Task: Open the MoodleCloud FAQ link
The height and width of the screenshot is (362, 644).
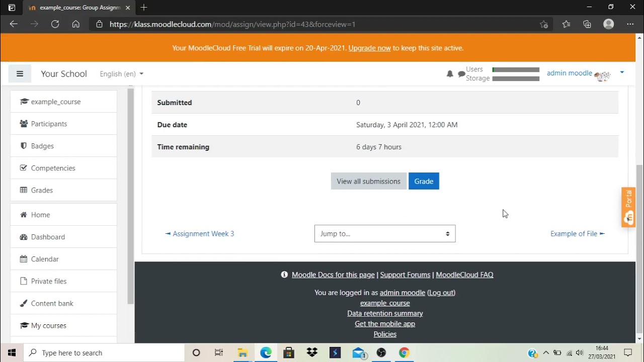Action: click(464, 275)
